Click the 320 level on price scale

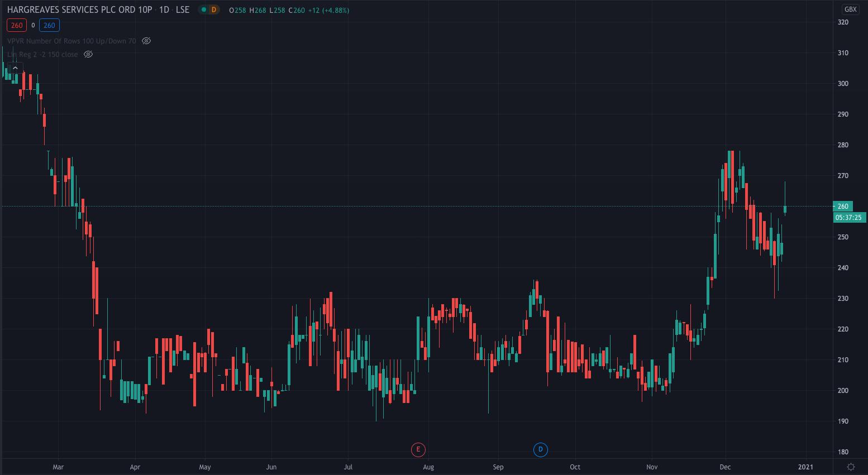[x=843, y=22]
